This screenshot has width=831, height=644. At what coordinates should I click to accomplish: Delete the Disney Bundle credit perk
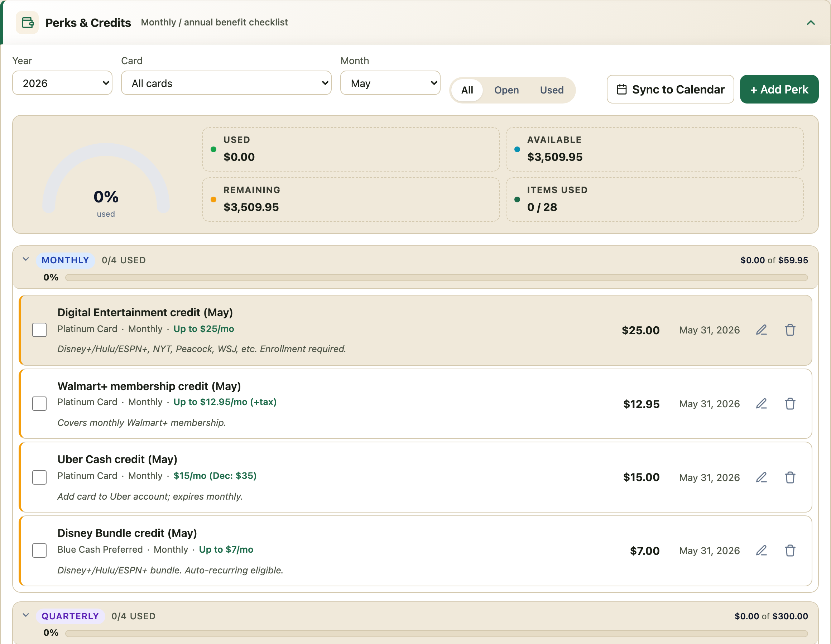click(x=790, y=551)
